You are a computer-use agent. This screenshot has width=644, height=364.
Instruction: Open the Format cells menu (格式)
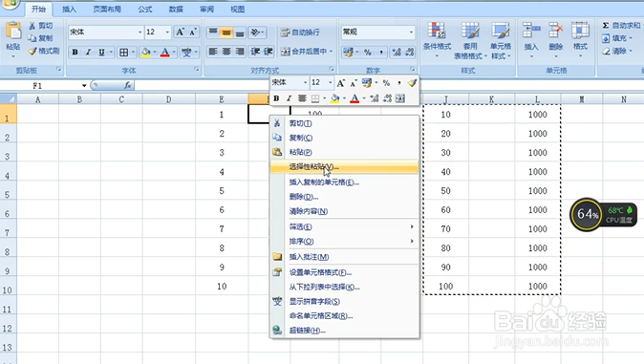point(580,40)
